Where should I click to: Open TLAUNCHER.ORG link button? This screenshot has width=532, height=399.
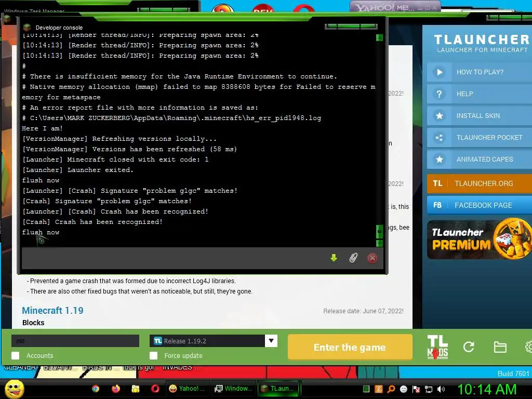coord(480,183)
